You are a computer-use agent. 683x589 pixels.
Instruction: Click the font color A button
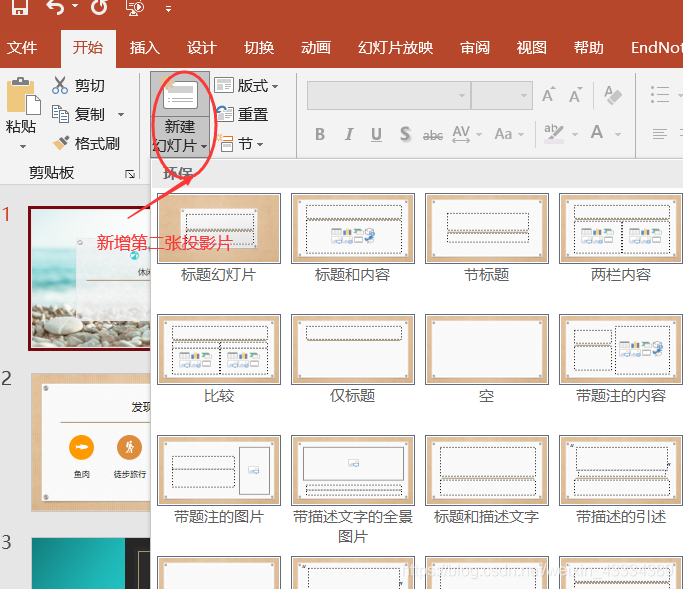pyautogui.click(x=597, y=132)
